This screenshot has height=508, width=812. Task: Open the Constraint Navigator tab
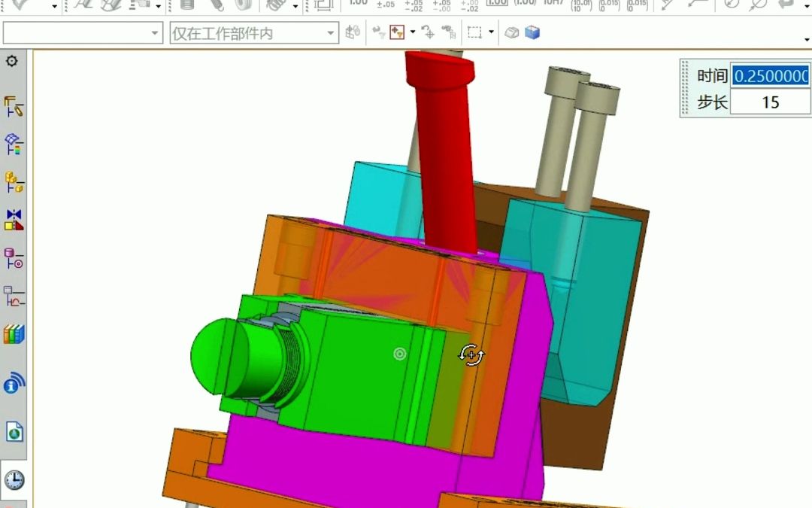pos(14,144)
